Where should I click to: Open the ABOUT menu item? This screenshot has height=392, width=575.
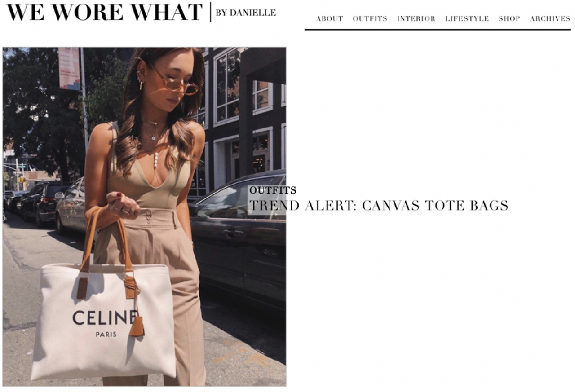329,18
